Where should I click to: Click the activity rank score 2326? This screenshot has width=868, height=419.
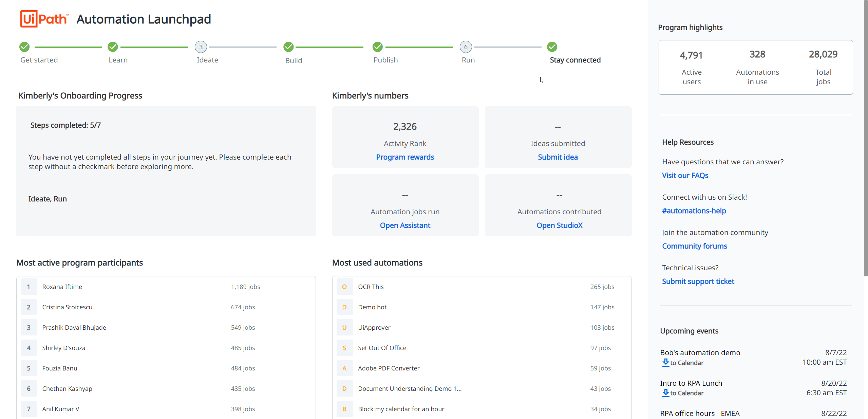pyautogui.click(x=405, y=126)
